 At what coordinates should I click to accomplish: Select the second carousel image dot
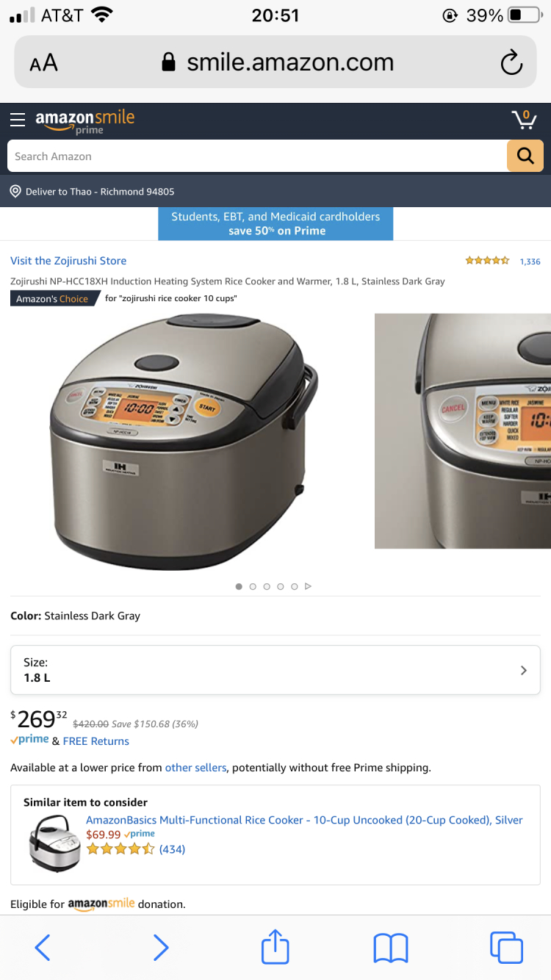pos(253,586)
